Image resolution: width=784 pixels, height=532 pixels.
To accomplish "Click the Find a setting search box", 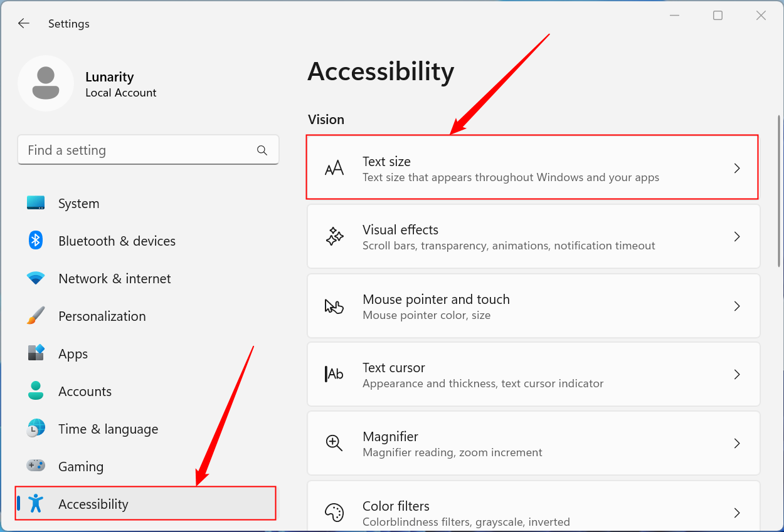I will [138, 150].
